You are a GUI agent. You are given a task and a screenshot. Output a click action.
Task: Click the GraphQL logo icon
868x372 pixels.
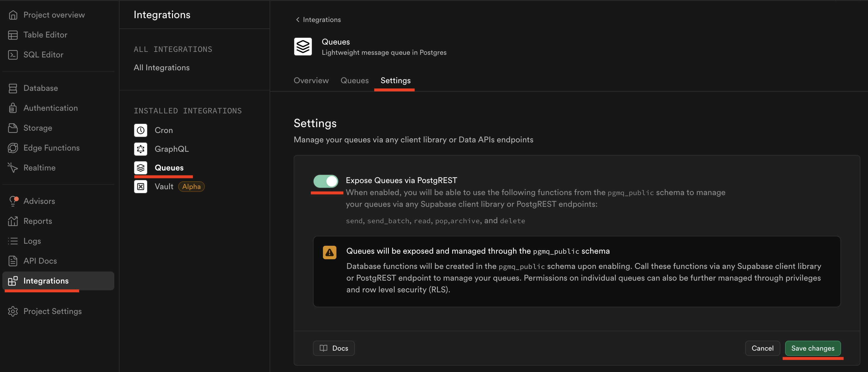coord(140,149)
